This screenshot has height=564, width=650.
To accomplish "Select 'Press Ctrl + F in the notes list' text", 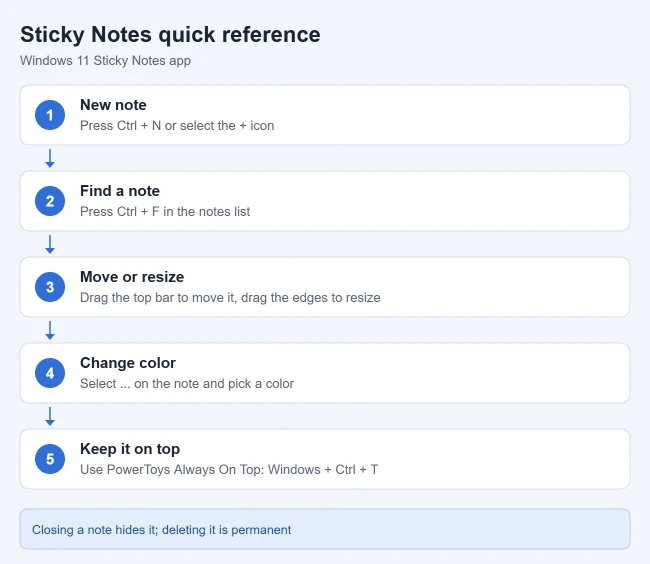I will point(165,212).
